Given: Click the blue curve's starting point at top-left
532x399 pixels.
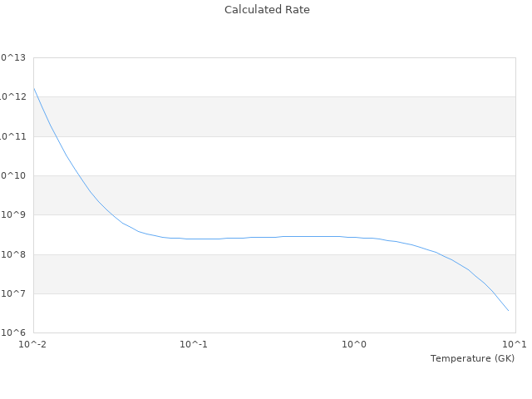Looking at the screenshot, I should click(34, 88).
